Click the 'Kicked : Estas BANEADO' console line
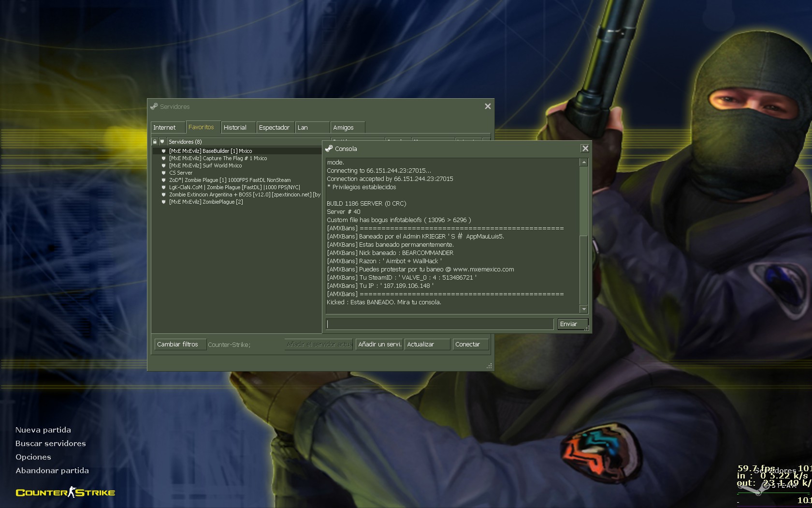The height and width of the screenshot is (508, 812). pyautogui.click(x=384, y=302)
